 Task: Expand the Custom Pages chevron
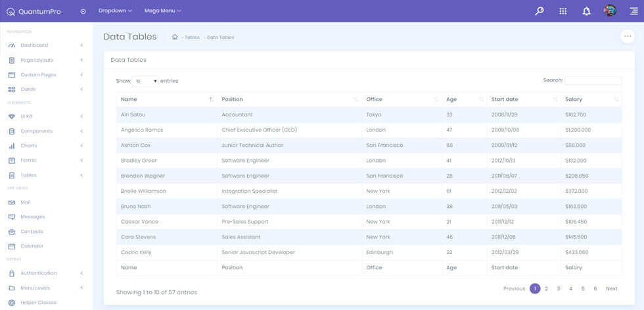coord(81,75)
